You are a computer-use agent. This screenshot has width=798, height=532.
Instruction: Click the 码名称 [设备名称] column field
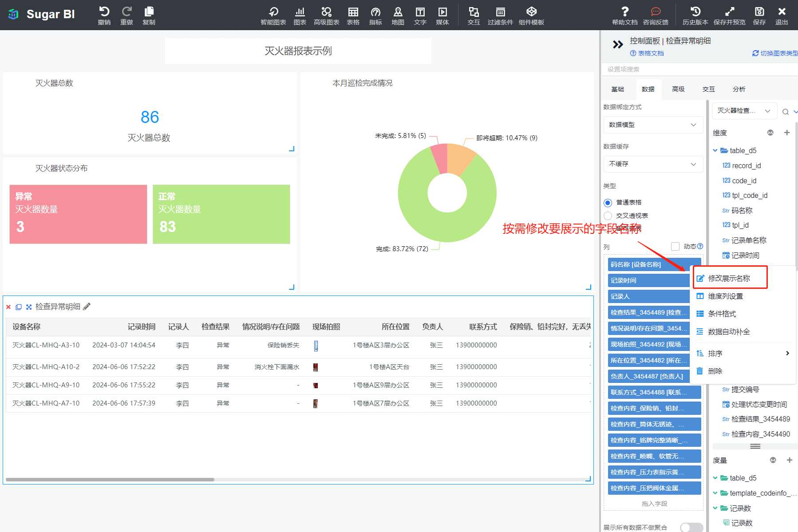pyautogui.click(x=654, y=264)
